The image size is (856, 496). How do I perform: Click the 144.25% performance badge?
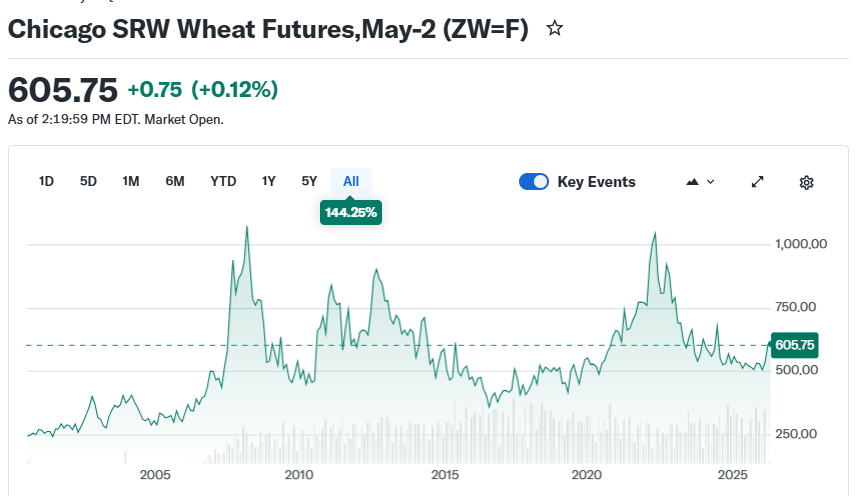(351, 212)
